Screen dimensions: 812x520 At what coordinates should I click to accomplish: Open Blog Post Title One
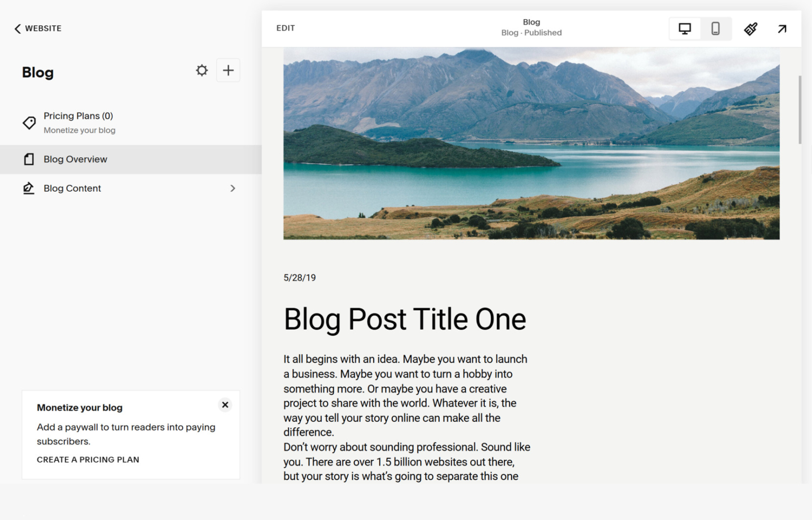[x=405, y=319]
